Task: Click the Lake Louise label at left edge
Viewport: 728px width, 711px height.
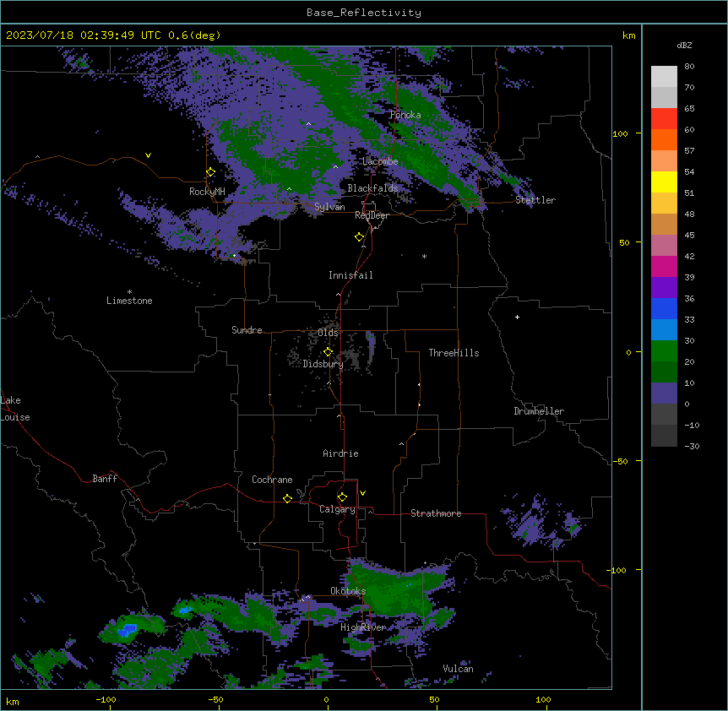Action: tap(14, 409)
